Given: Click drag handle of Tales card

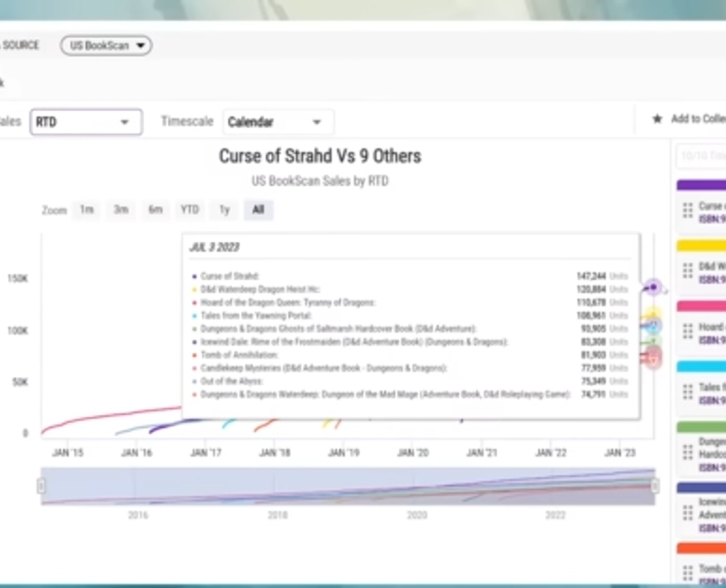Looking at the screenshot, I should [687, 392].
